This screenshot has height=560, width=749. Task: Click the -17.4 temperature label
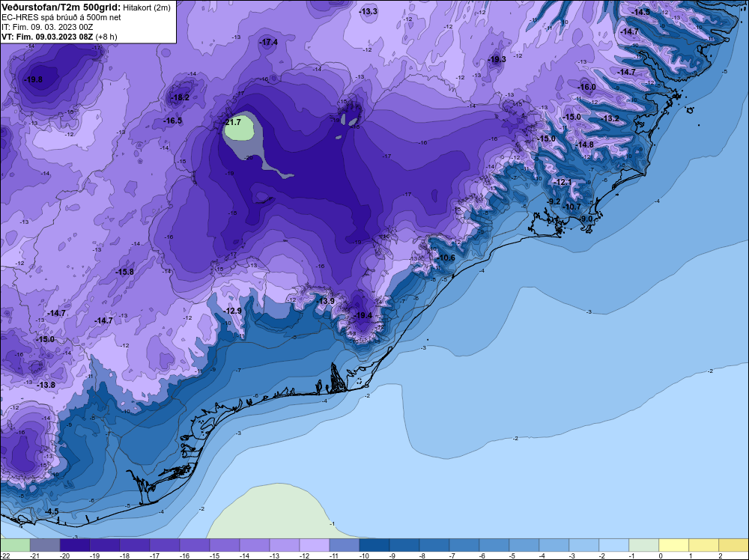tap(269, 43)
